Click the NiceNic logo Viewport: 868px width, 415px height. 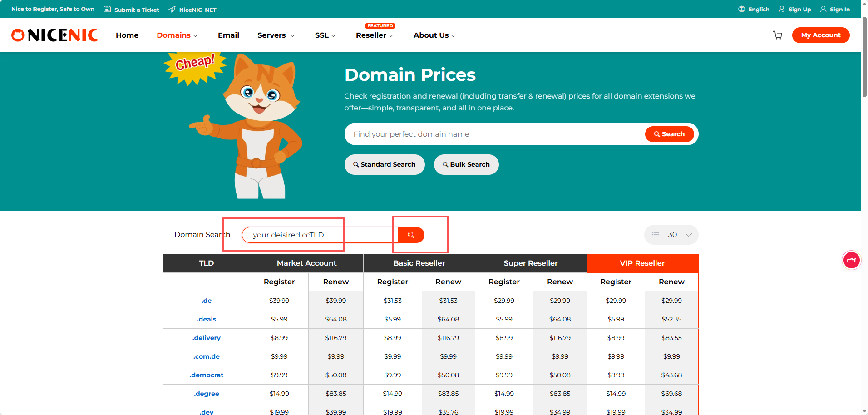coord(54,35)
